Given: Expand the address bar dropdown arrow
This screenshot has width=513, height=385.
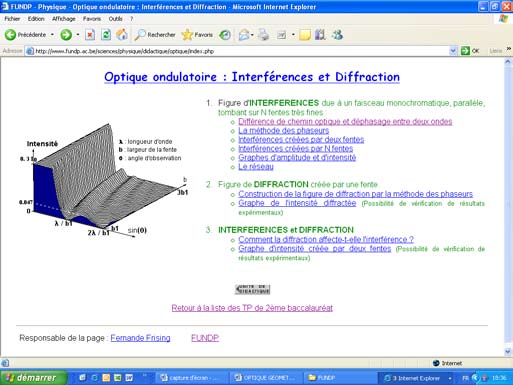Looking at the screenshot, I should pos(453,51).
